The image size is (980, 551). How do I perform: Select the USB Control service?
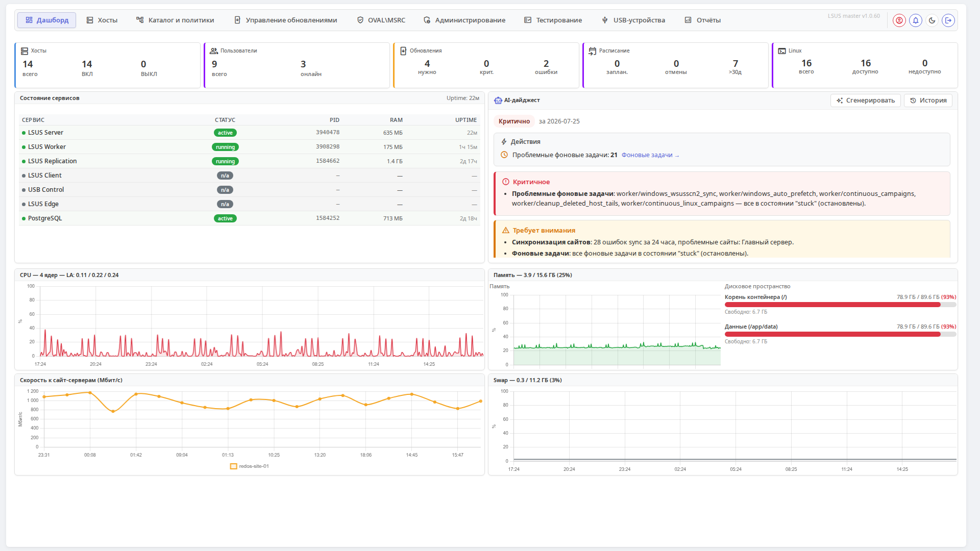(x=249, y=190)
